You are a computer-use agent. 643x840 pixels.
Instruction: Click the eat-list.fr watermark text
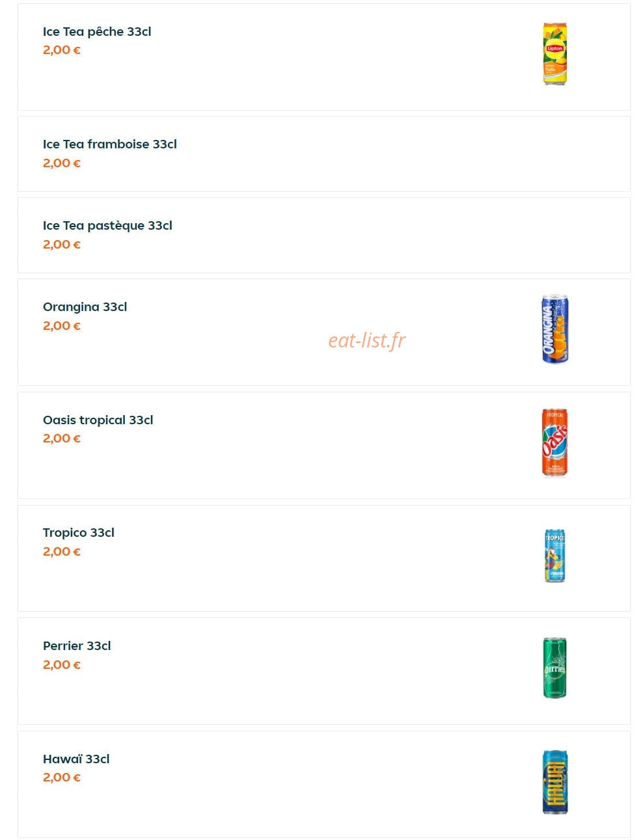click(366, 340)
